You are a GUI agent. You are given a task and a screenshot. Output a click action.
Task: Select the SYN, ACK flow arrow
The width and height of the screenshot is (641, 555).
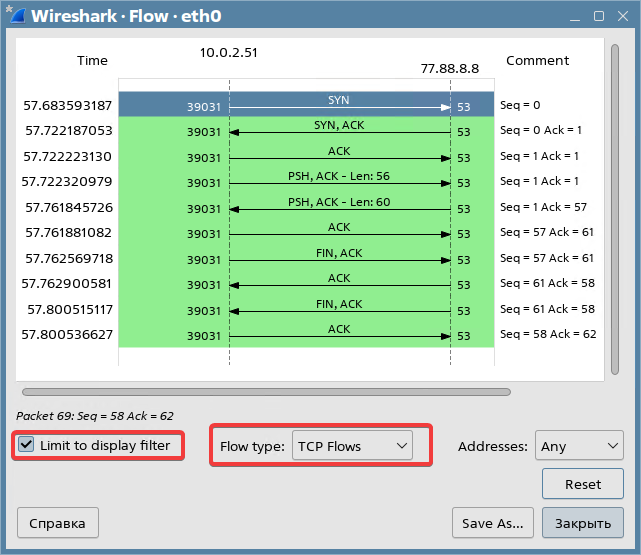pyautogui.click(x=339, y=132)
